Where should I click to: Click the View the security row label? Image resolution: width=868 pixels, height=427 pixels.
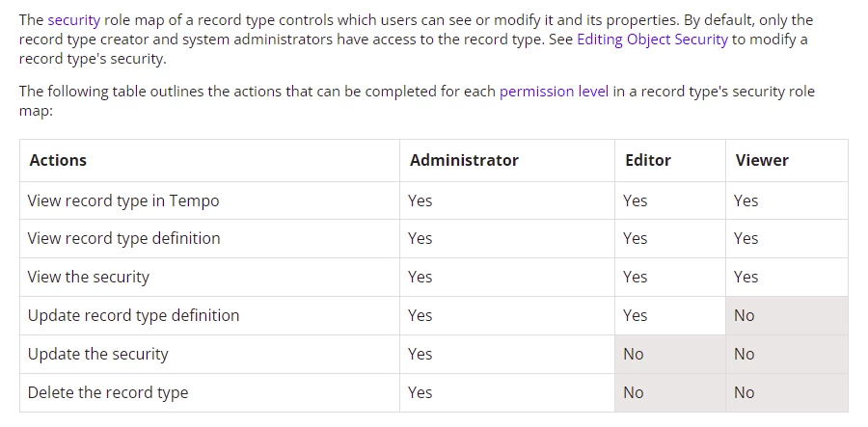[89, 277]
